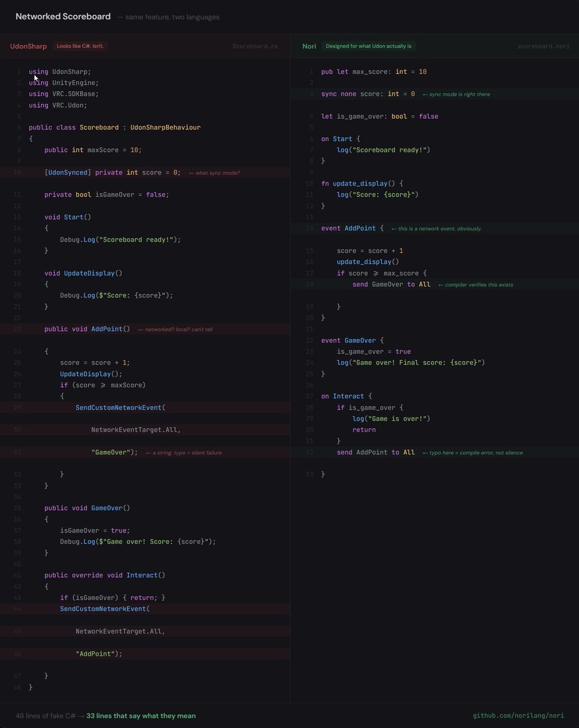Click the 'on Interact {' line

[347, 396]
